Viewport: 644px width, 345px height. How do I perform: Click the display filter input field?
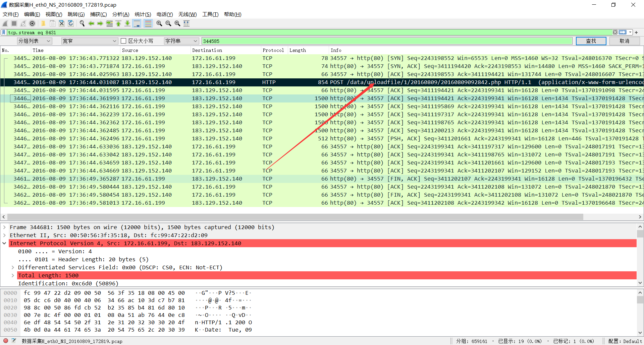(x=309, y=32)
